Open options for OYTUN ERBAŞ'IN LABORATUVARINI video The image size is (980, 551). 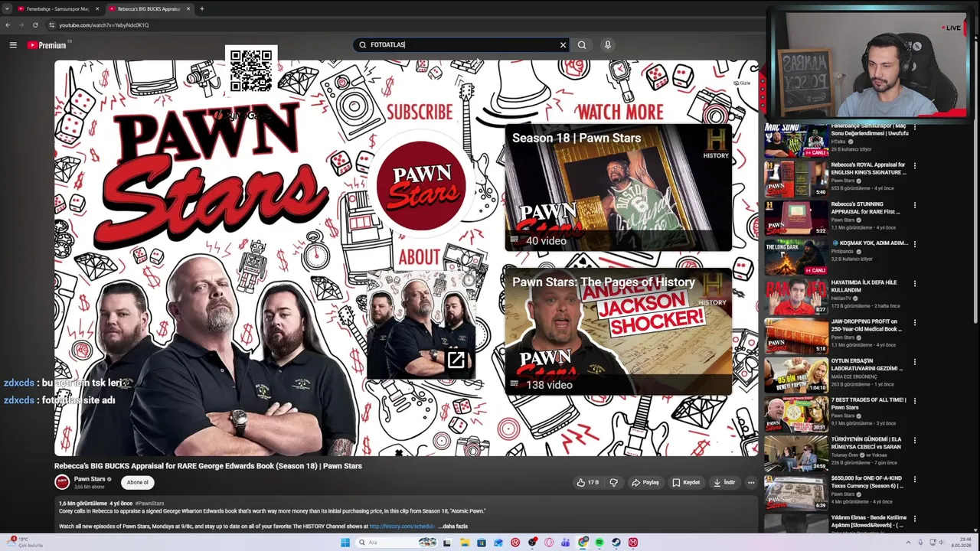click(x=914, y=362)
